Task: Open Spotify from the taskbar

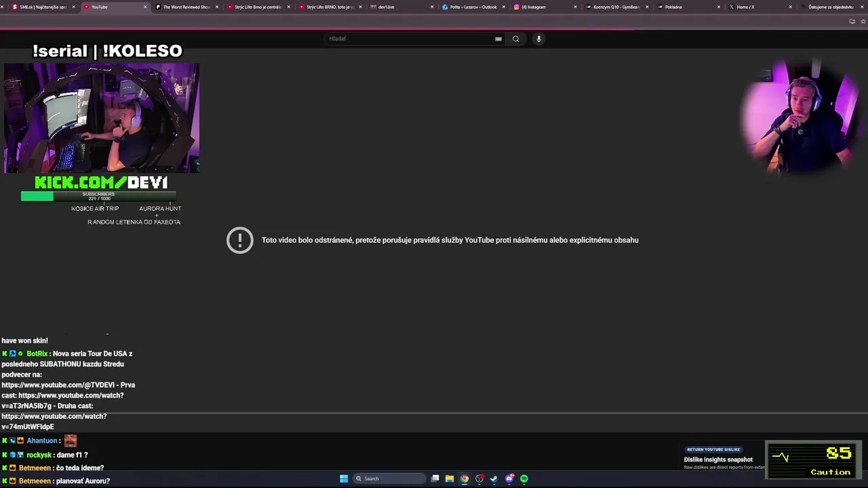Action: click(524, 479)
